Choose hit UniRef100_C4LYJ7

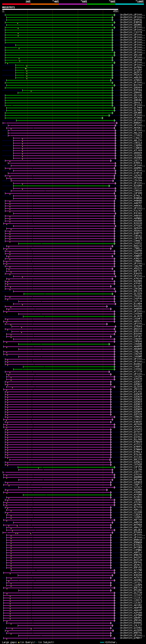point(131,625)
